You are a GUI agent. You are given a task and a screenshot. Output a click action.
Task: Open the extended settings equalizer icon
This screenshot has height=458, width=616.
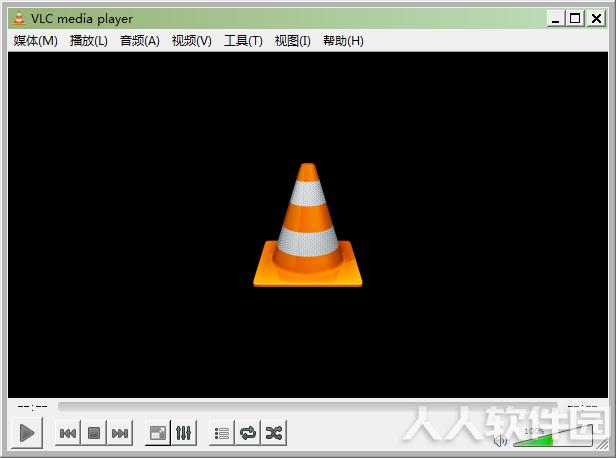(183, 433)
